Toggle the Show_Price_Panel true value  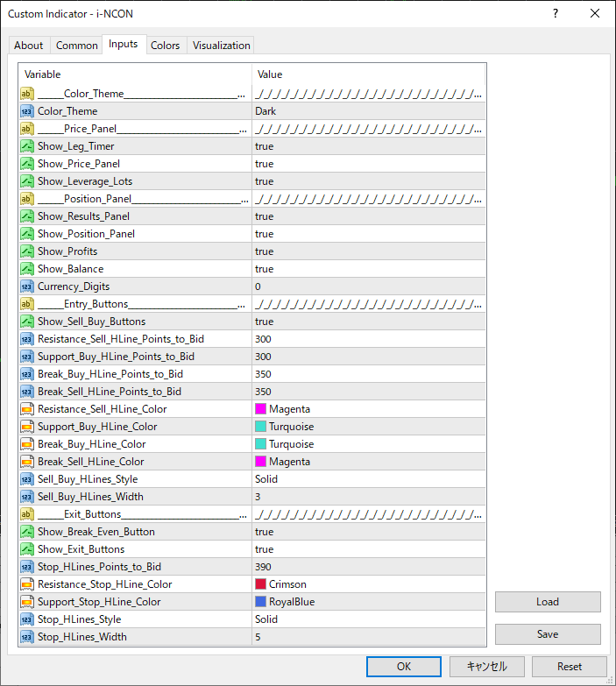[x=369, y=164]
